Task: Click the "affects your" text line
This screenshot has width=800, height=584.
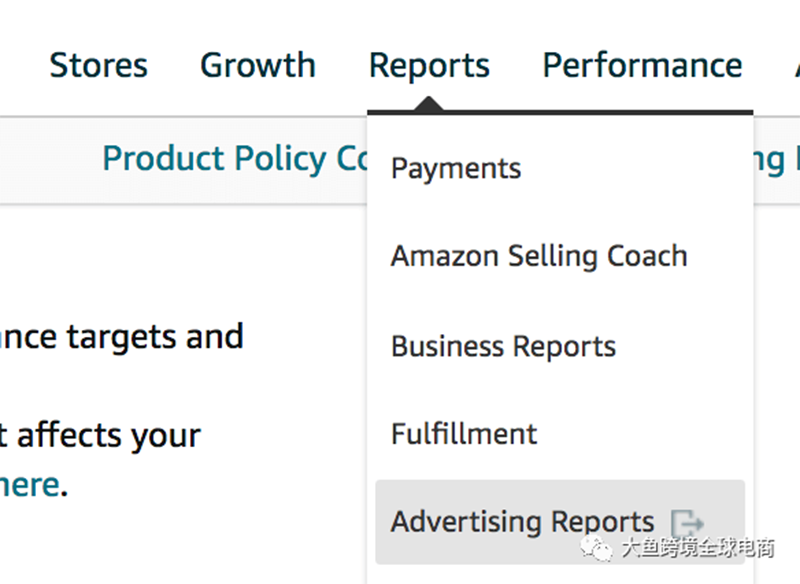Action: [x=101, y=436]
